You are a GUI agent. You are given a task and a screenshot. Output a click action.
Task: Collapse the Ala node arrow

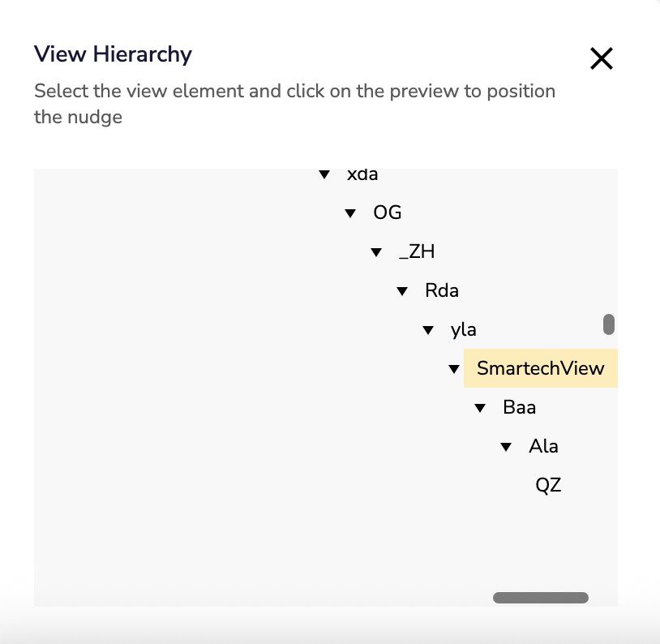tap(506, 447)
